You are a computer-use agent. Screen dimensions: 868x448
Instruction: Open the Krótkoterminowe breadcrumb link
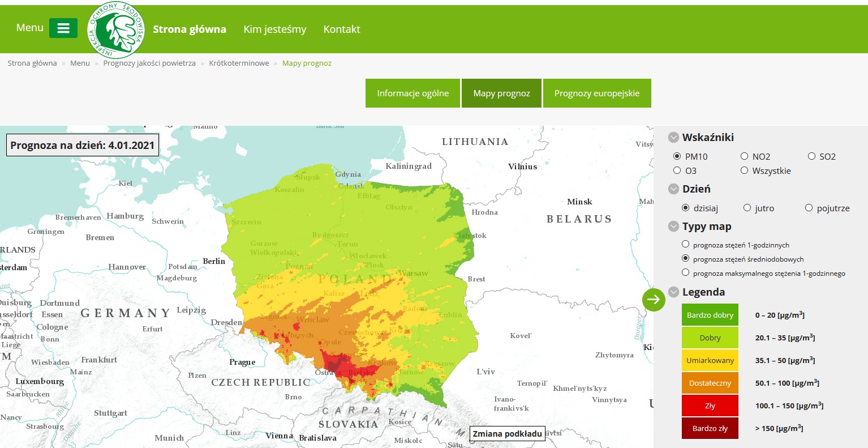(x=239, y=63)
